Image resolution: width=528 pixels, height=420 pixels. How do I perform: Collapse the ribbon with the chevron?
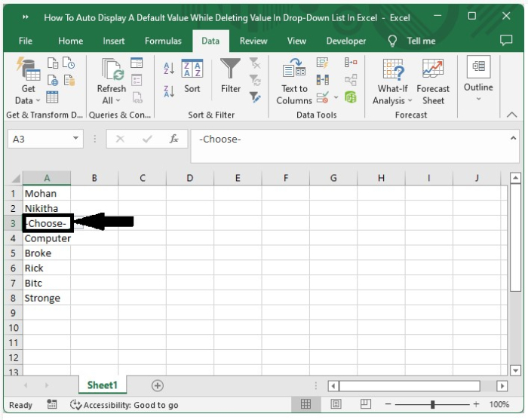pyautogui.click(x=512, y=115)
